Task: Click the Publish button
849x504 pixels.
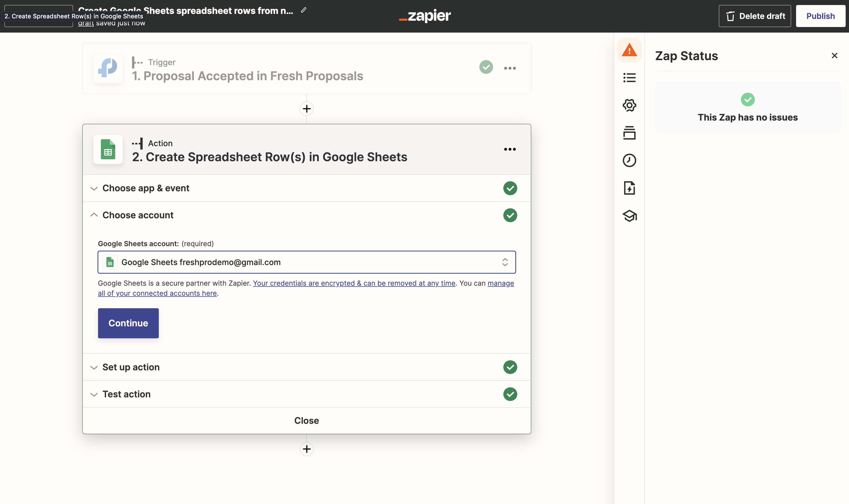Action: point(820,16)
